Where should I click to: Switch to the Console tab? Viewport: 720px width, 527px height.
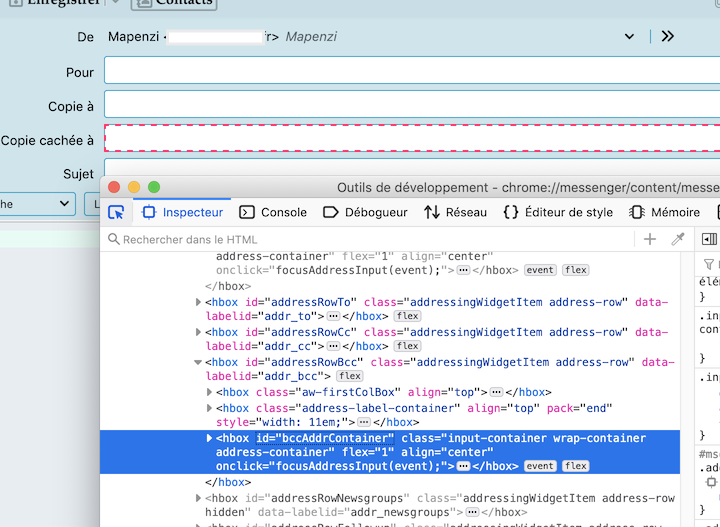[273, 212]
